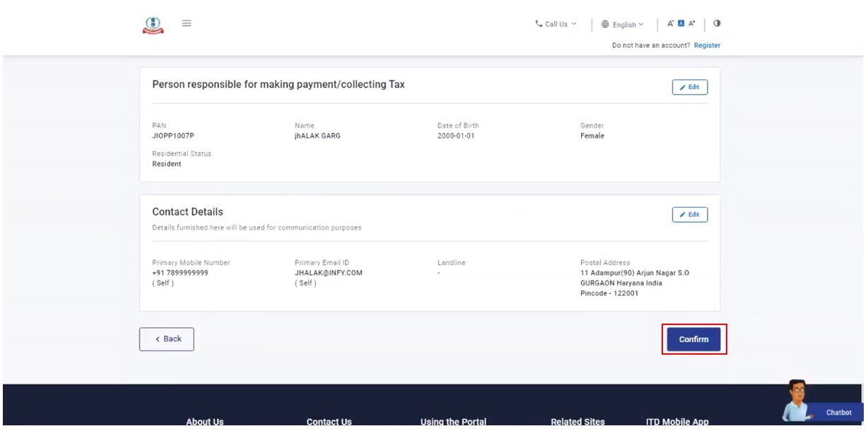Decrease font size with the A- icon
Screen dimensions: 868x443
pyautogui.click(x=670, y=23)
